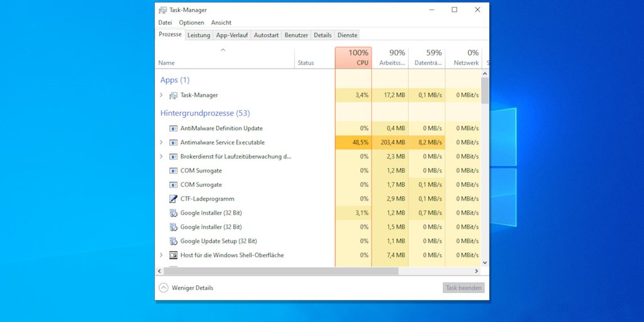
Task: Click the horizontal scrollbar thumb
Action: click(280, 271)
